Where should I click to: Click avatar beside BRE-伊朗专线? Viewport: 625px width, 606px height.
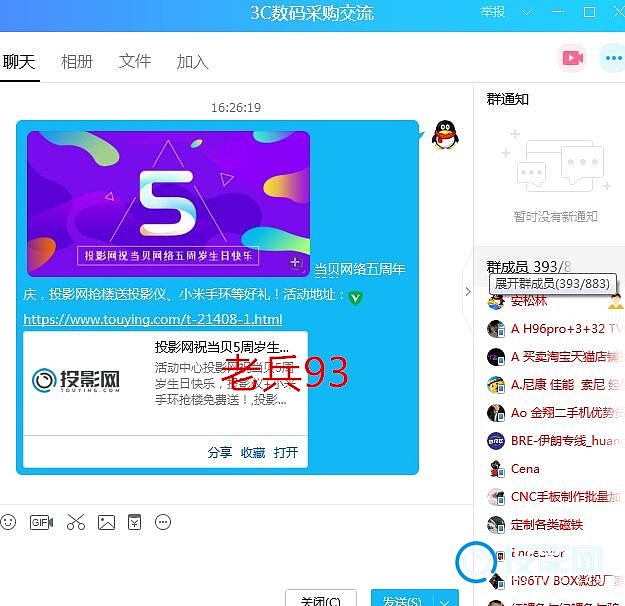(x=495, y=441)
